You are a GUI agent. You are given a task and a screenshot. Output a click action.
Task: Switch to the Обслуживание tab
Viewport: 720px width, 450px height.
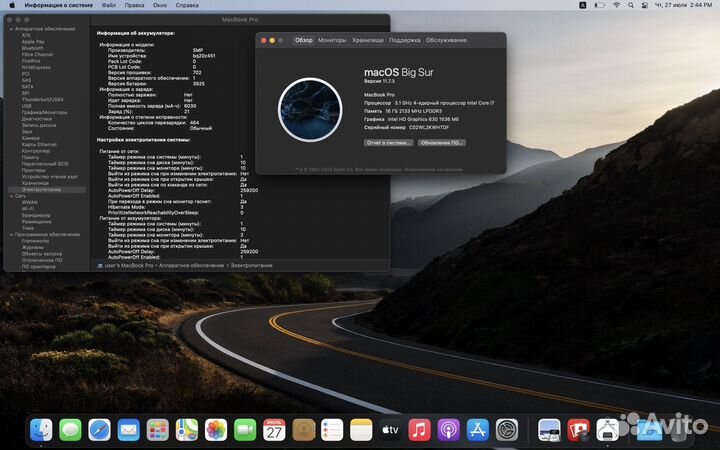(x=446, y=40)
